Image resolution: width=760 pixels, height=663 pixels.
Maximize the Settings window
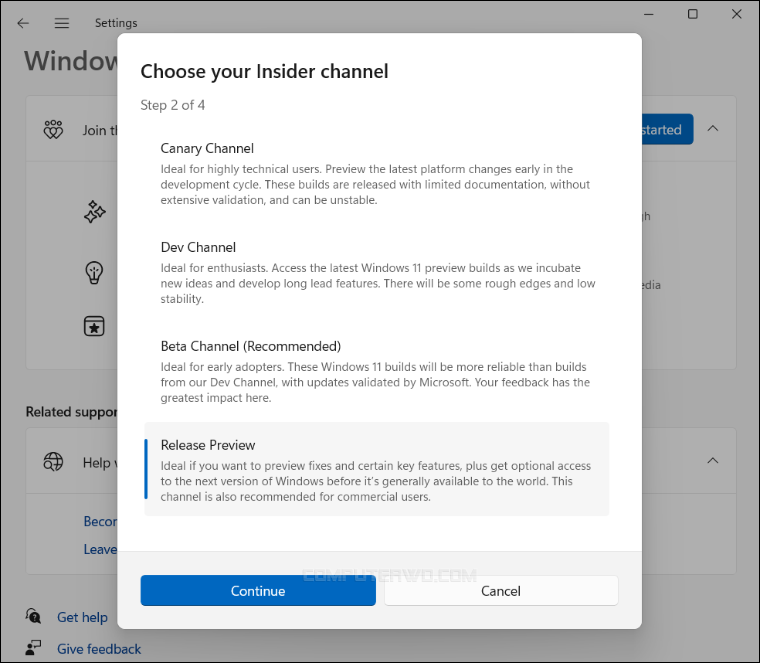693,14
